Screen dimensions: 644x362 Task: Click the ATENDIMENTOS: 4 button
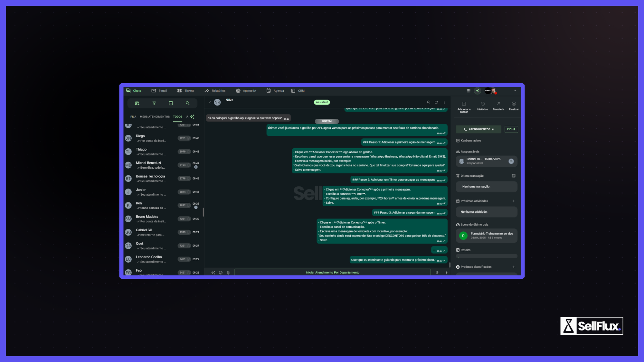(478, 129)
